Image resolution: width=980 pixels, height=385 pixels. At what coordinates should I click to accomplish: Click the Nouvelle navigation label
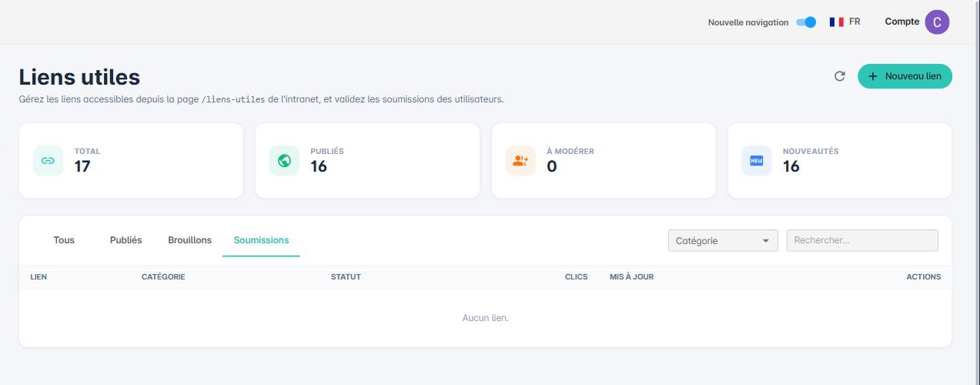pyautogui.click(x=748, y=22)
